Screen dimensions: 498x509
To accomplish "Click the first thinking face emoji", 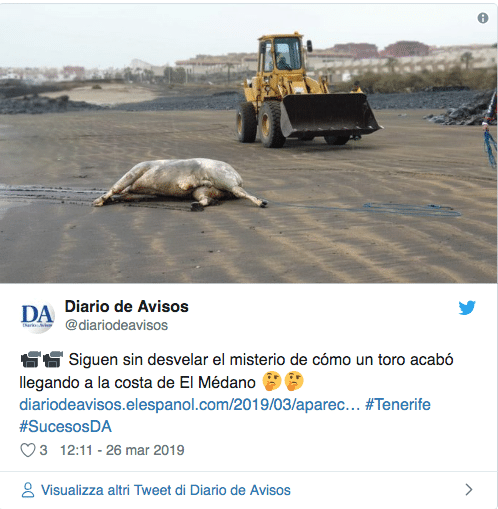I will (x=272, y=381).
